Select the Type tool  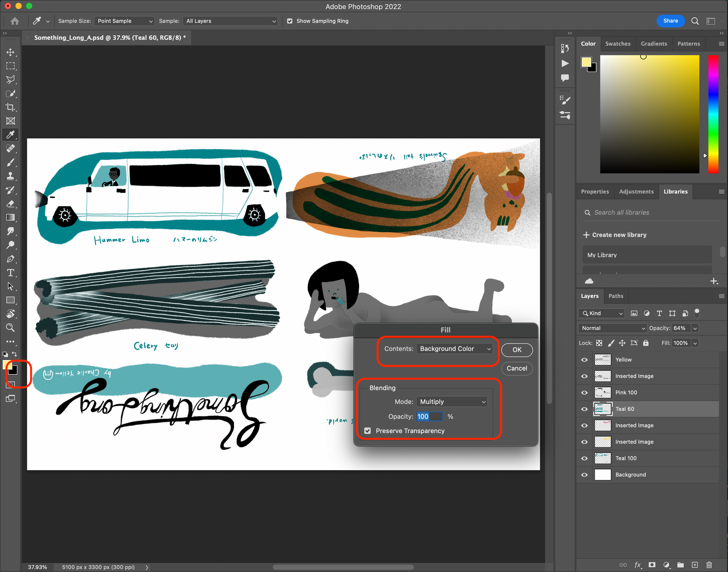[x=11, y=272]
